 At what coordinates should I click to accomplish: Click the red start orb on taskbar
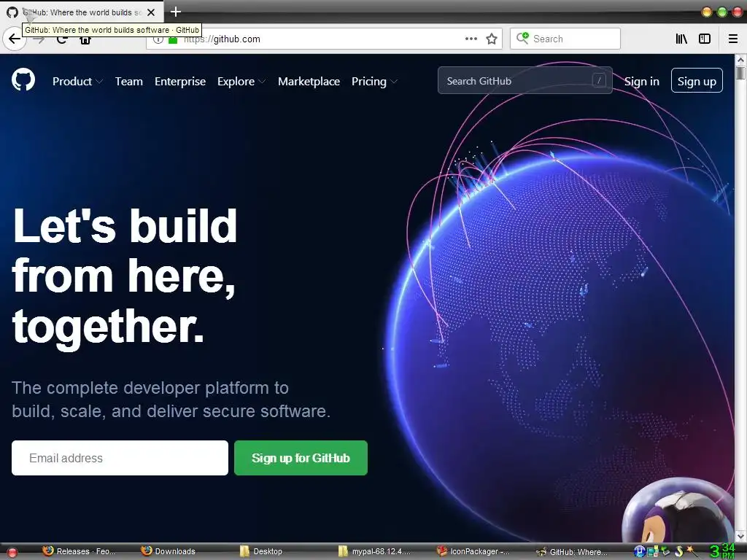coord(12,553)
